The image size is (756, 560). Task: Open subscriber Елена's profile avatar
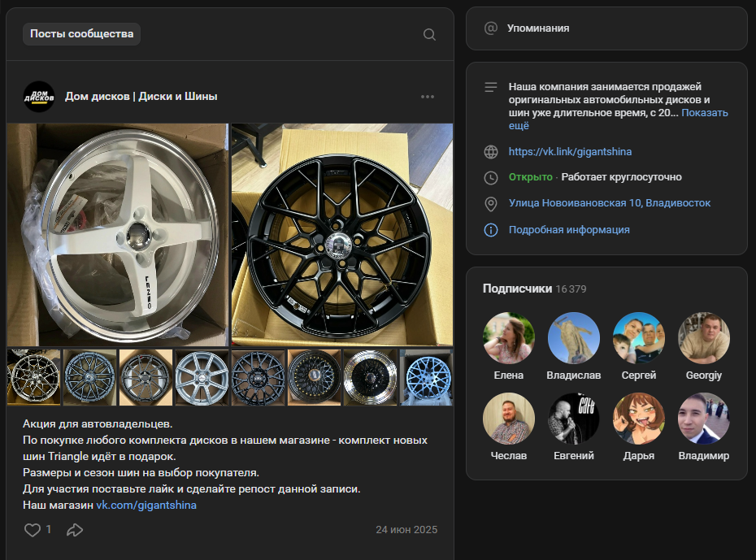pos(509,338)
